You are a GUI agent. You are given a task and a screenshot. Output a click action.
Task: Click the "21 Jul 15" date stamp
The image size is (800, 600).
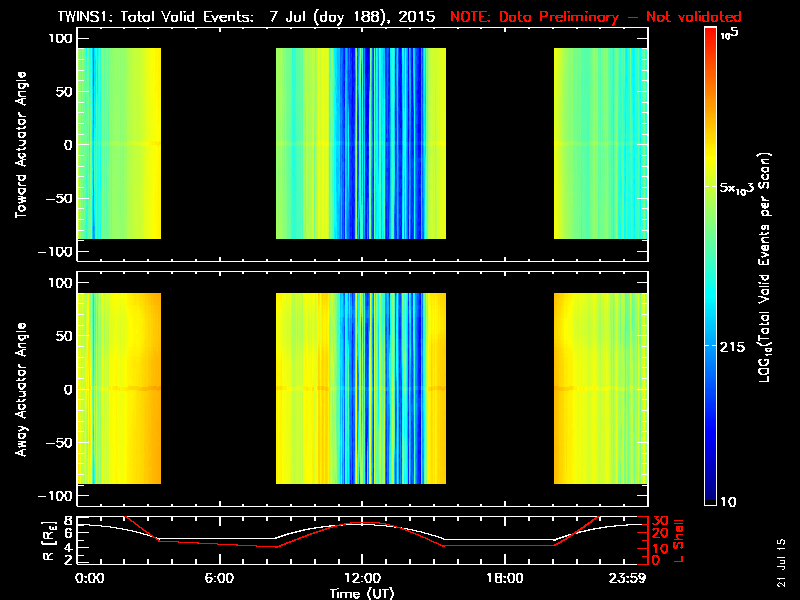coord(781,556)
